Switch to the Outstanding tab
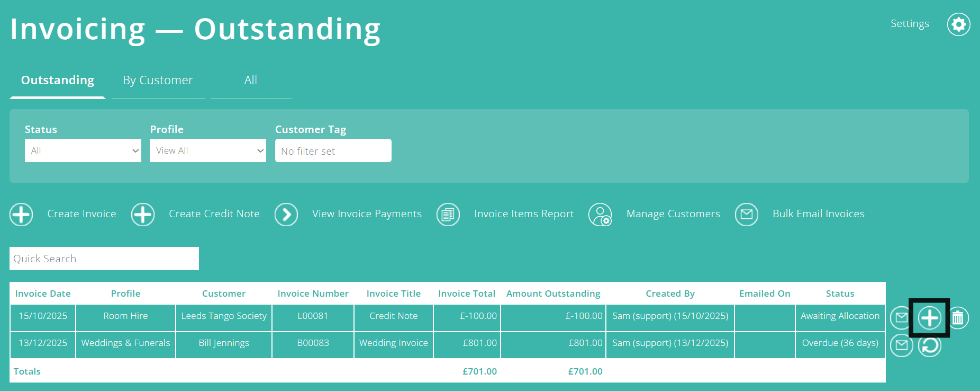 point(58,81)
